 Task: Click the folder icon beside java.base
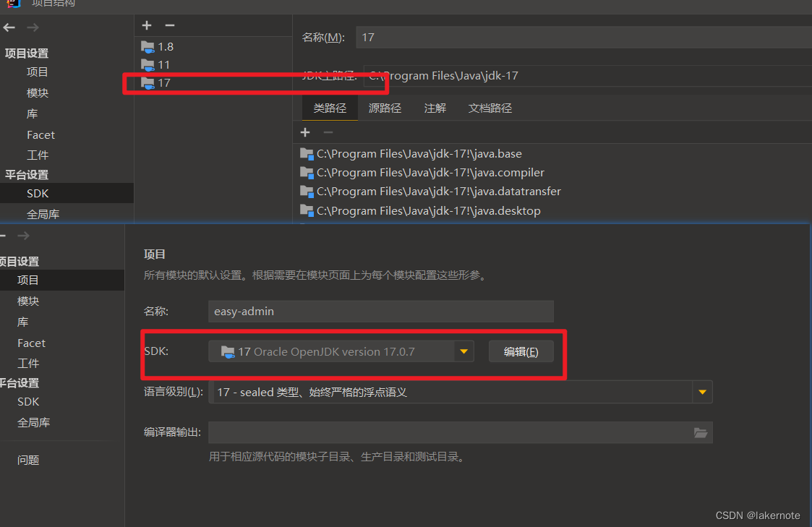tap(307, 154)
